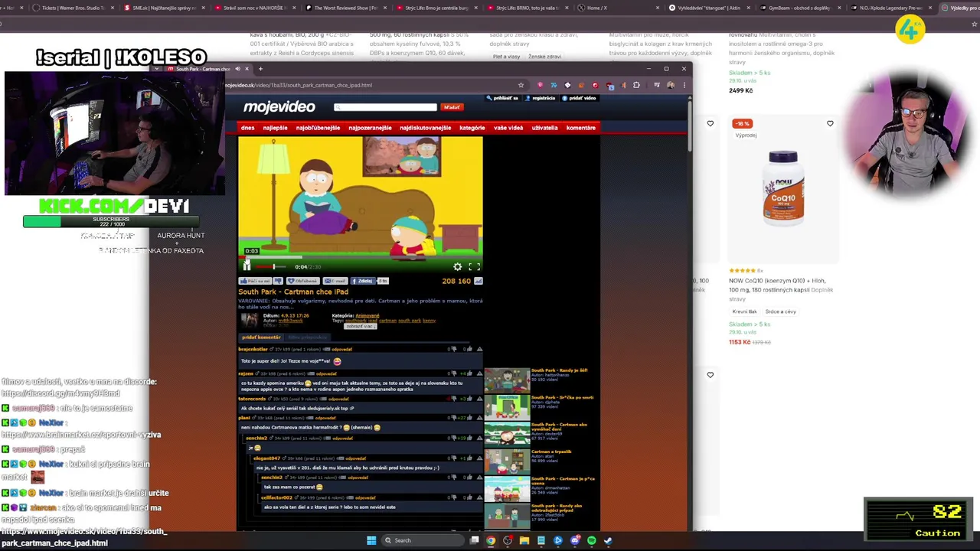The height and width of the screenshot is (551, 980).
Task: Click the thumbs-down dislike button under video
Action: pos(278,281)
